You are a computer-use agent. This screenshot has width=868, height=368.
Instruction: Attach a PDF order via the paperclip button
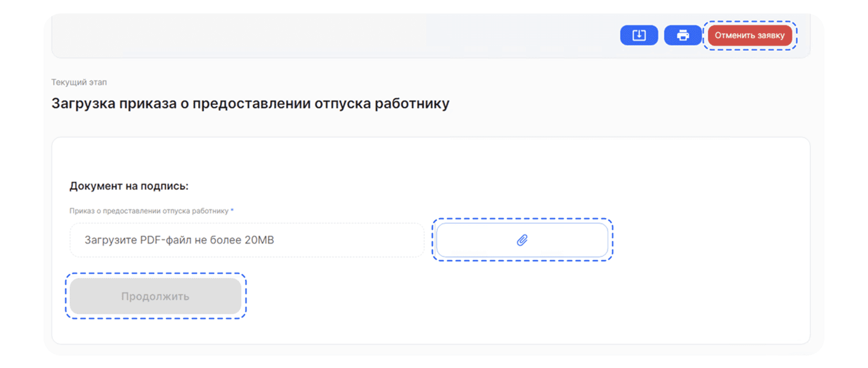tap(522, 240)
